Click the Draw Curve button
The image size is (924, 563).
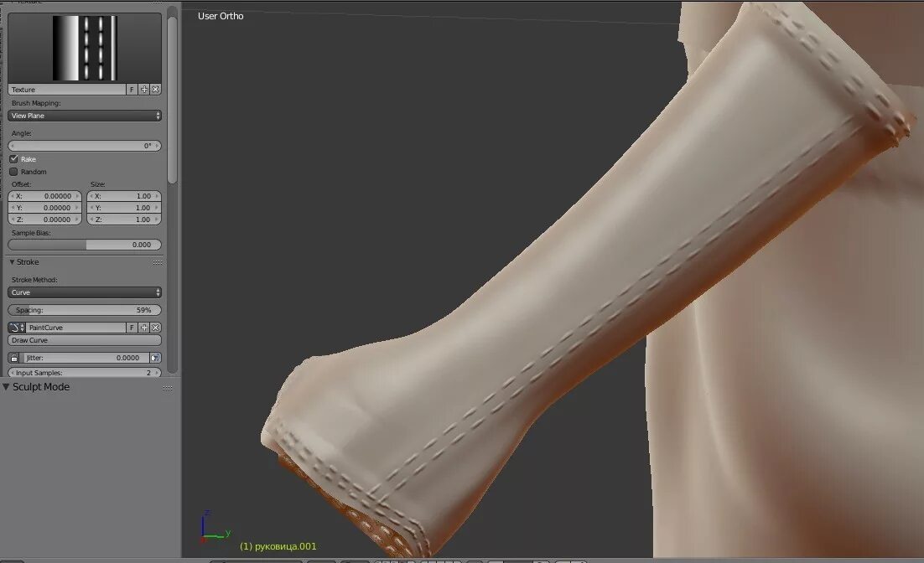point(85,340)
